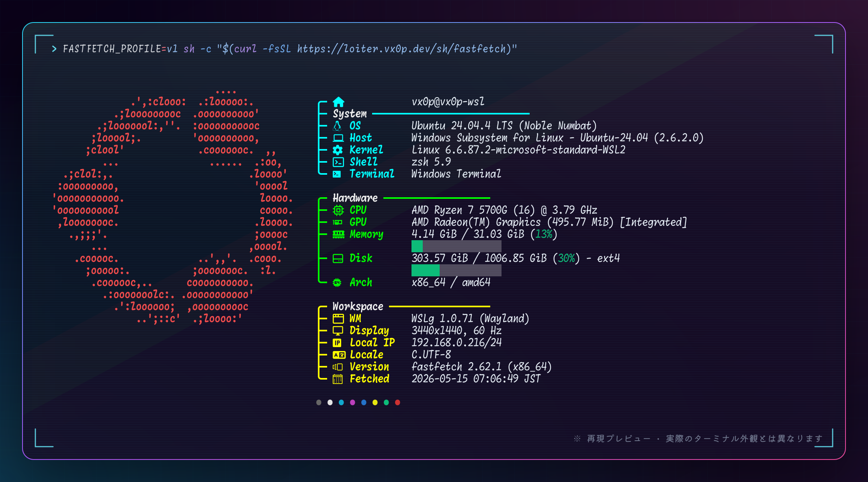Click the 192.168.0.216/24 address
This screenshot has width=868, height=482.
click(457, 343)
